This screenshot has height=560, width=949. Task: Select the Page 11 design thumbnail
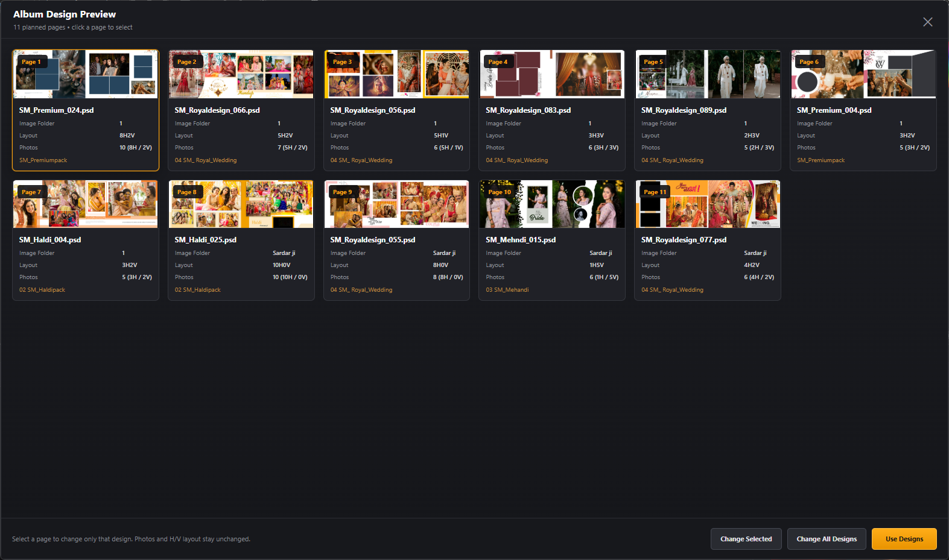[708, 204]
